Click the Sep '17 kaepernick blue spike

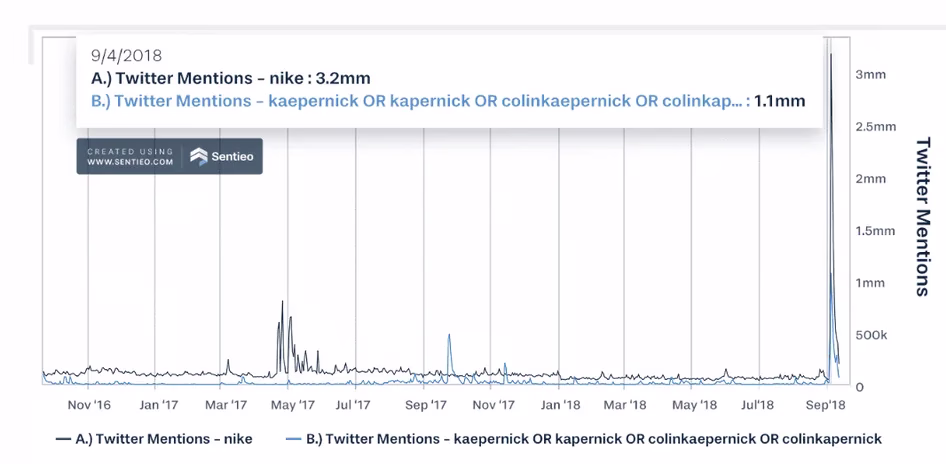pyautogui.click(x=449, y=335)
